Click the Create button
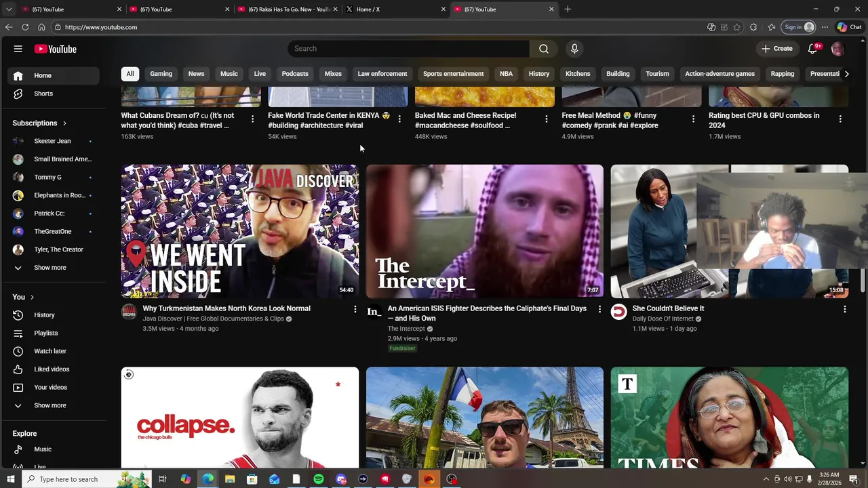 (x=776, y=49)
